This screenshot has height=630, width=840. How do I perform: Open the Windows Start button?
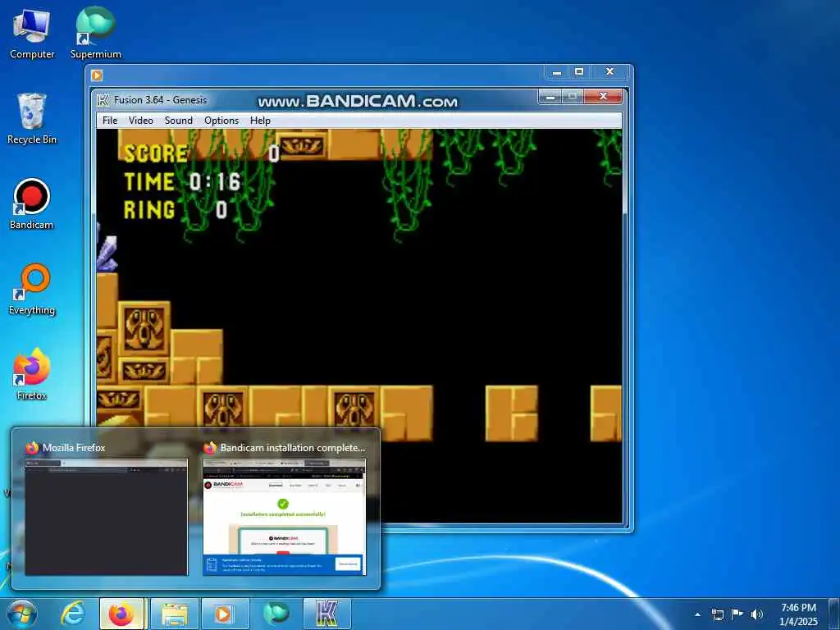click(22, 614)
